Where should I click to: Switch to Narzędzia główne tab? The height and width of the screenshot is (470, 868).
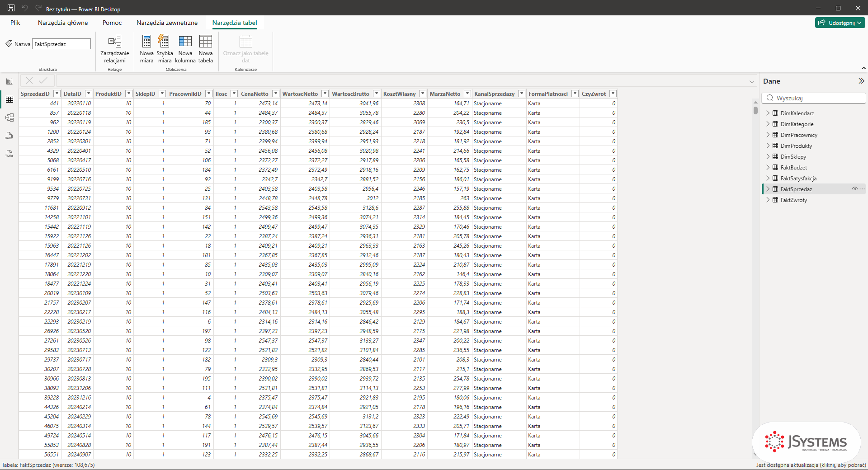63,23
